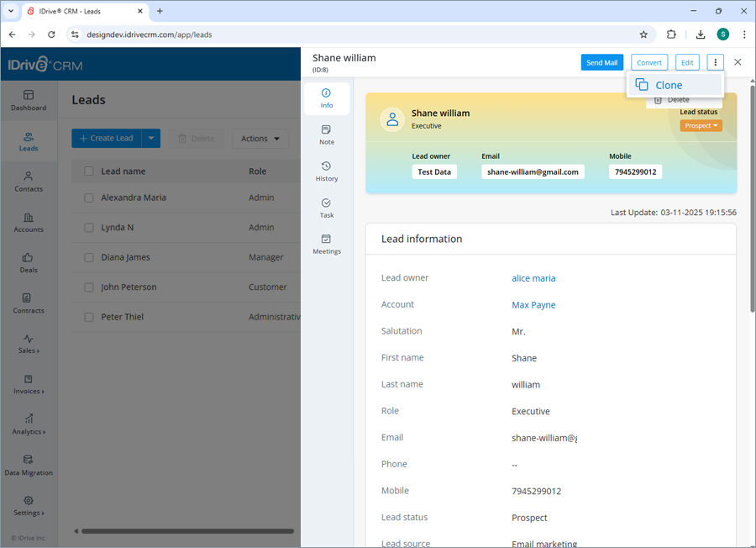This screenshot has height=548, width=756.
Task: Open Data Migration from the sidebar
Action: (28, 465)
